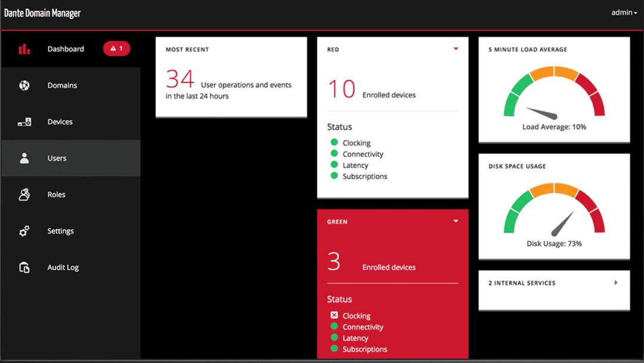Click the Dante Domain Manager title
644x363 pixels.
(42, 13)
